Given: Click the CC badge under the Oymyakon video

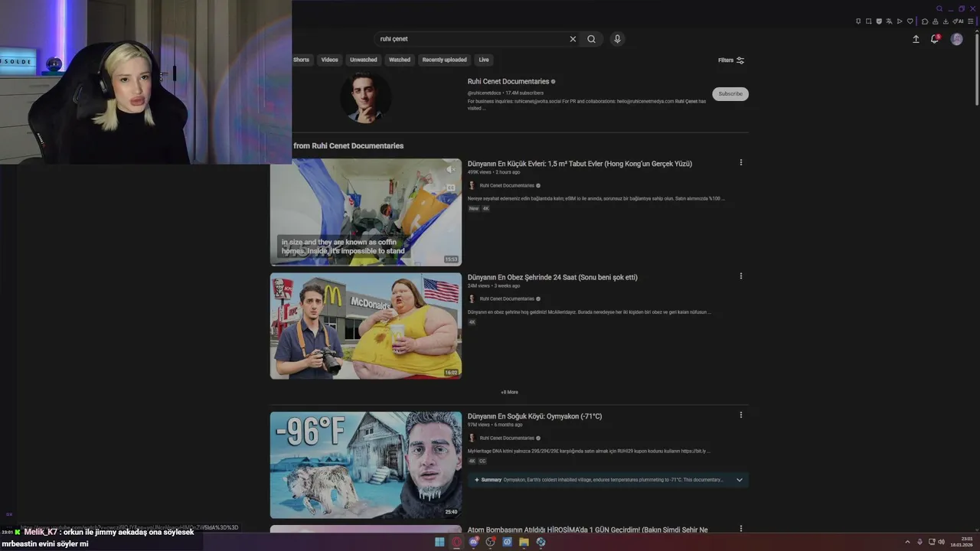Looking at the screenshot, I should click(x=482, y=461).
